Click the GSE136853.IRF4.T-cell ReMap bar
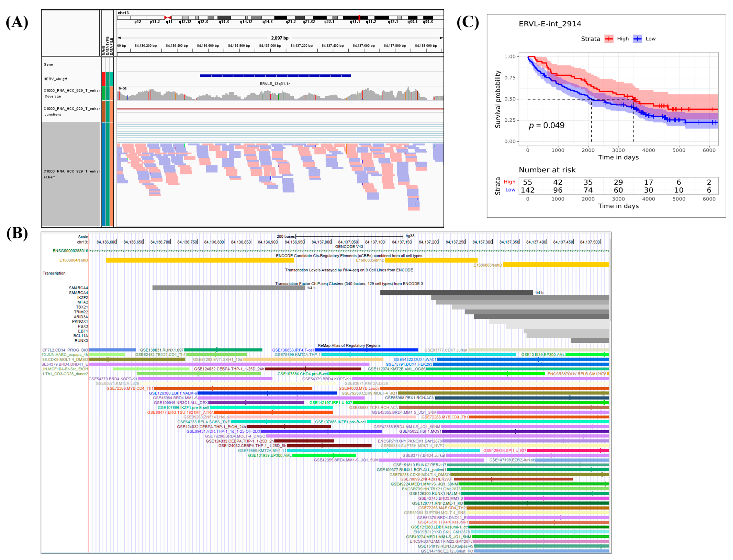Image resolution: width=733 pixels, height=560 pixels. 366,350
